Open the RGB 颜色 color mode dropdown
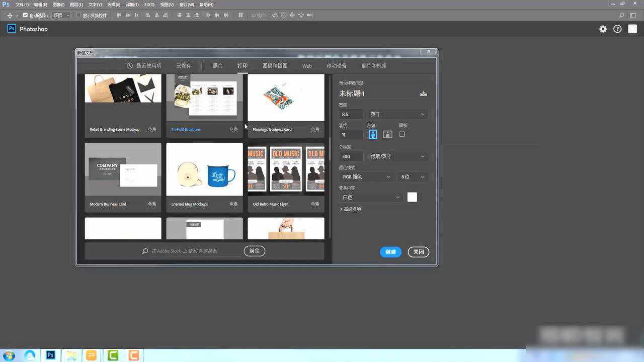Image resolution: width=644 pixels, height=362 pixels. pyautogui.click(x=366, y=177)
